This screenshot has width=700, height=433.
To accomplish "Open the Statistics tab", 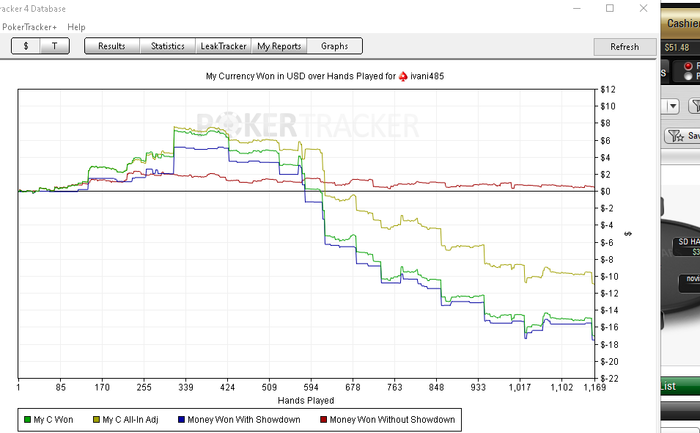I will pos(168,46).
